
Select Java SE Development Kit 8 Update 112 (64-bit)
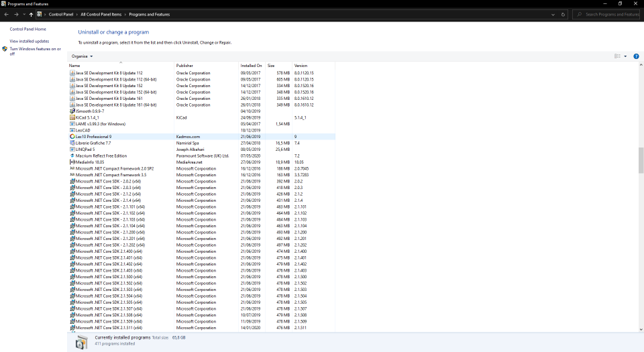coord(202,79)
